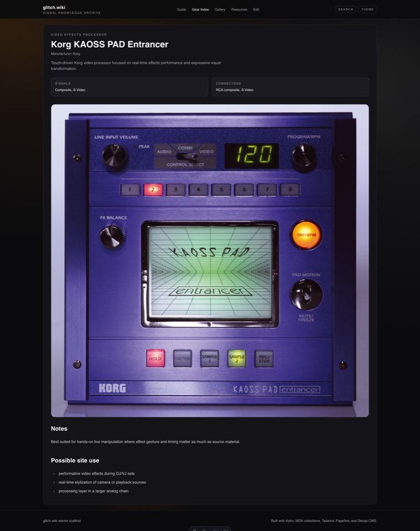The image size is (420, 531).
Task: Click 'processing layer in a larger analog chain'
Action: [94, 491]
